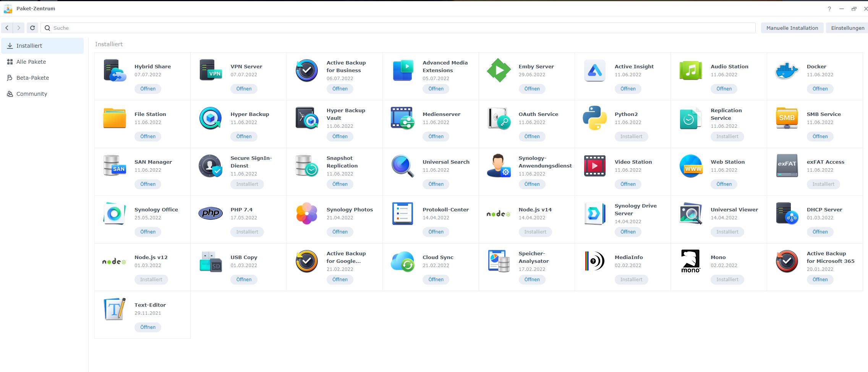Screen dimensions: 868x372
Task: Switch to Alle Pakete in sidebar
Action: (42, 62)
